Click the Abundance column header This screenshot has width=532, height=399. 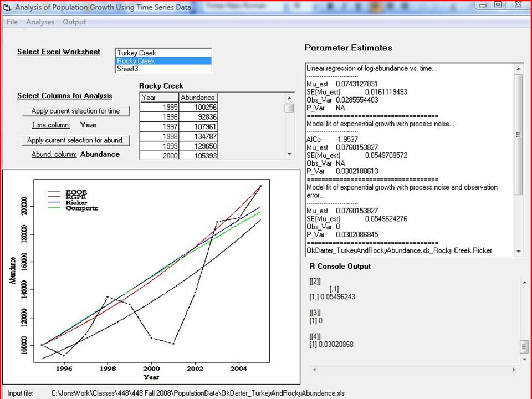tap(198, 98)
